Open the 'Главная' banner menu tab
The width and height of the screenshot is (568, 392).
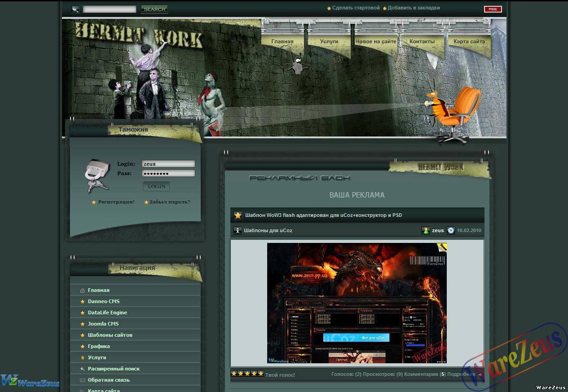[x=282, y=41]
